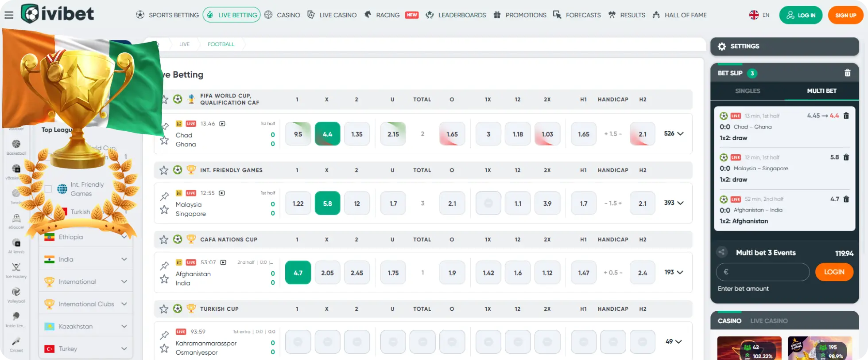Image resolution: width=868 pixels, height=360 pixels.
Task: Open live stream icon for Malaysia vs Singapore
Action: [222, 193]
